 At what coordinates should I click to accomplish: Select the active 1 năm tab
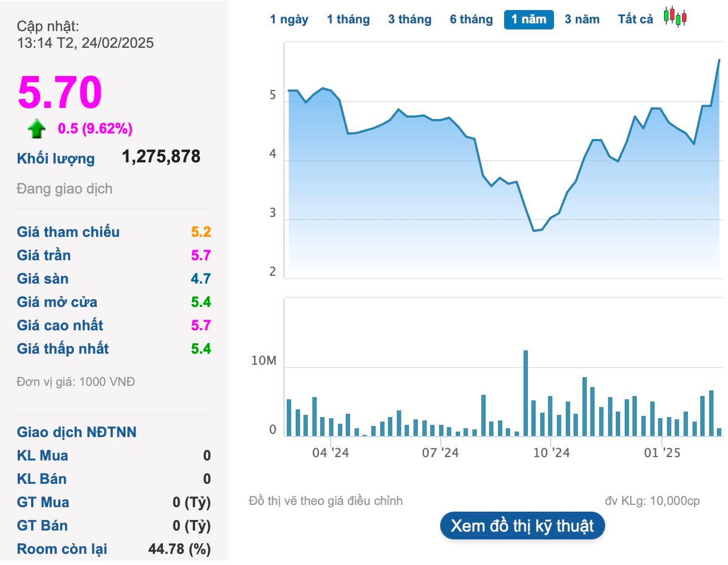point(529,19)
